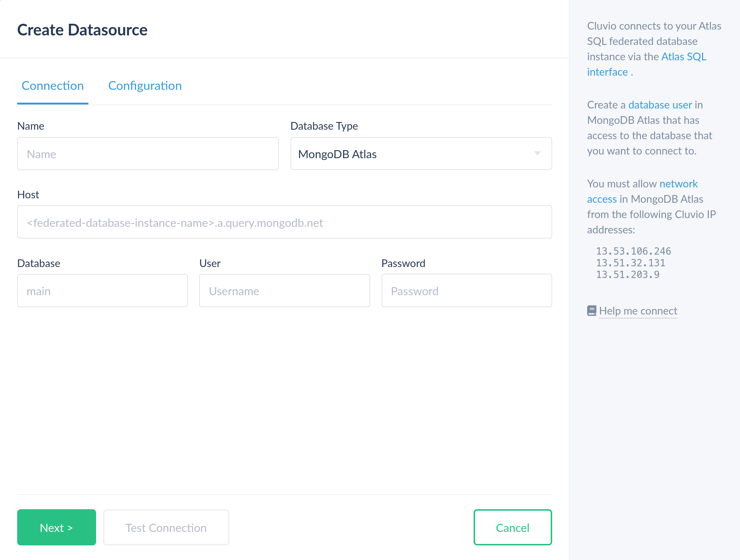Select the MongoDB Atlas database type value
This screenshot has height=560, width=740.
coord(337,154)
